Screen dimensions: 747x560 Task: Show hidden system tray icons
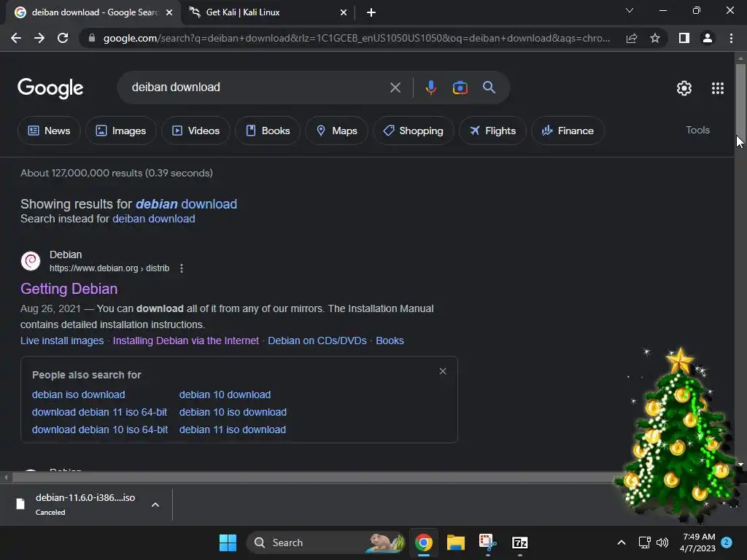click(622, 542)
